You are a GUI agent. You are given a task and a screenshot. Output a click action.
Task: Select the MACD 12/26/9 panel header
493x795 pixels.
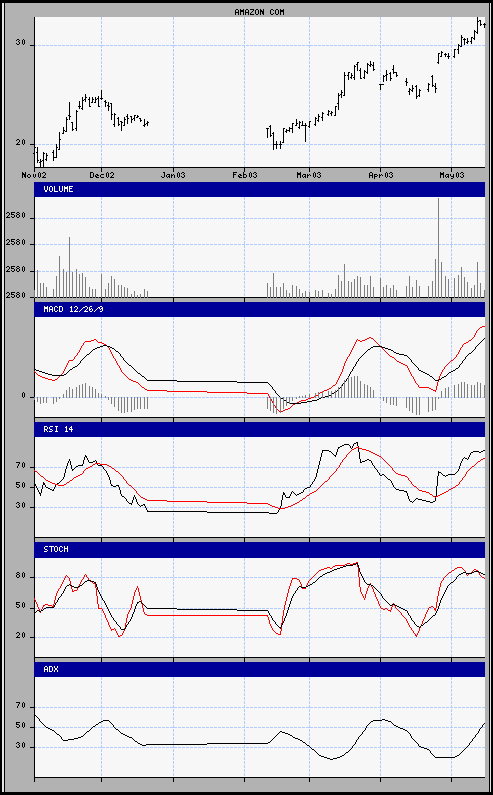[x=259, y=309]
